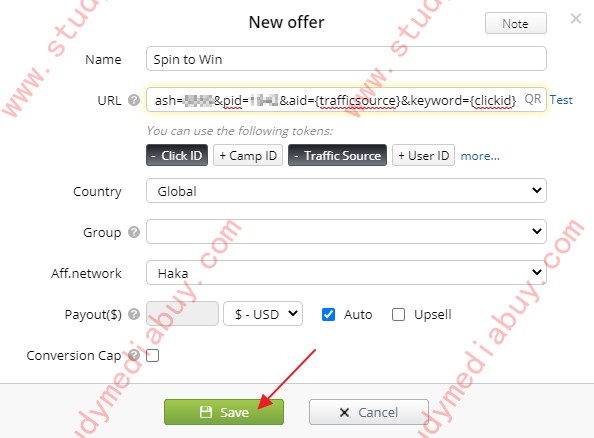Open the Aff.network dropdown showing Haka
This screenshot has height=438, width=594.
(x=346, y=272)
